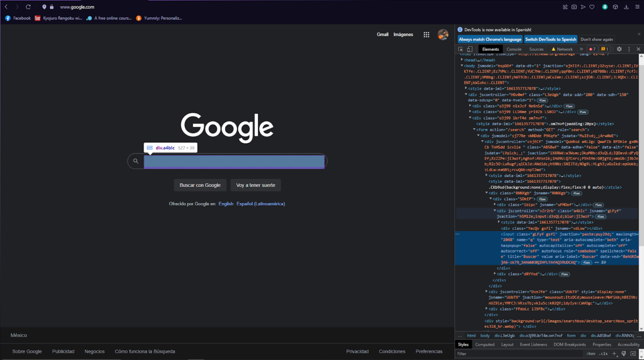Click the heart icon in the toolbar

[592, 7]
